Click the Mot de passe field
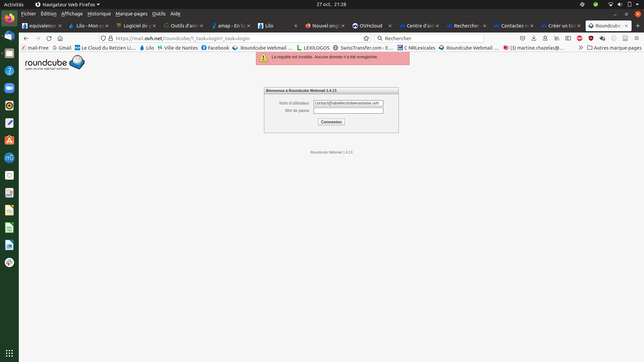The image size is (644, 362). 348,111
